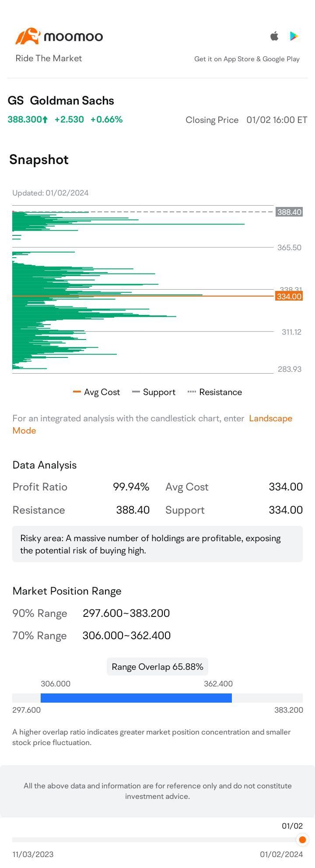Screen dimensions: 315x868
Task: Click the moomoo bull logo icon
Action: pos(28,36)
